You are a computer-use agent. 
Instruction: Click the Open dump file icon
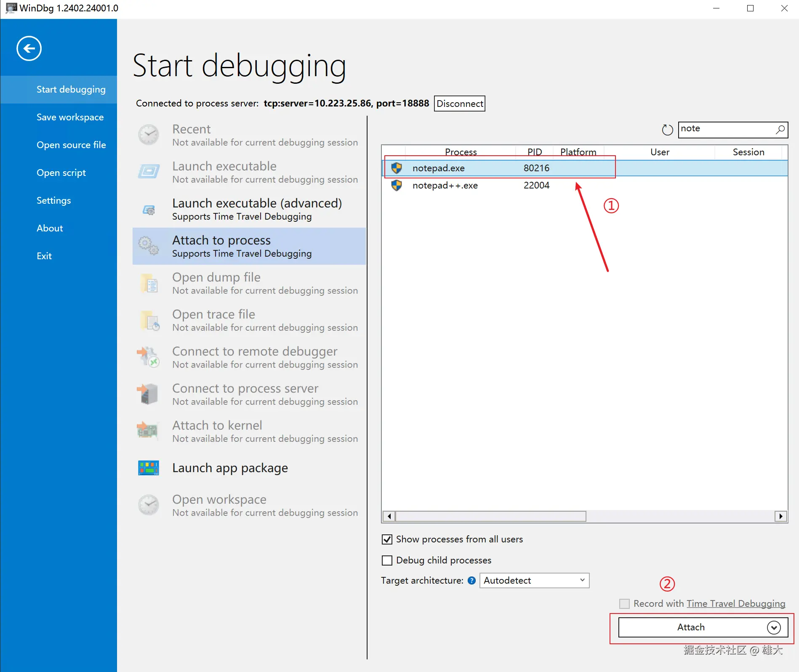point(149,283)
